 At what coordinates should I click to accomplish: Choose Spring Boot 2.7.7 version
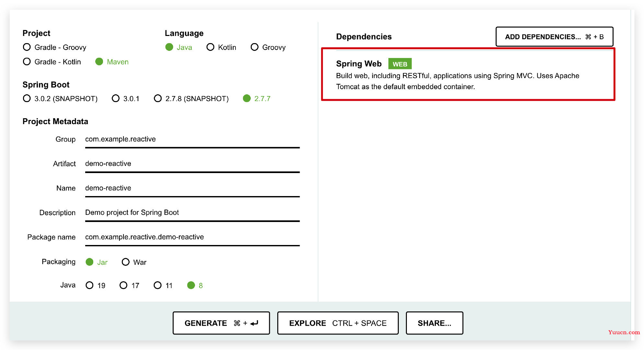pyautogui.click(x=257, y=99)
